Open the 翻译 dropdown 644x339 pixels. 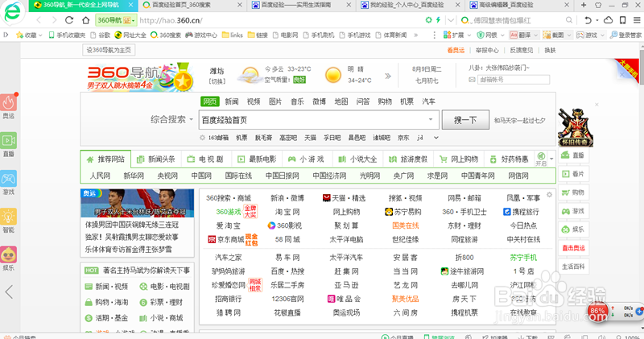tap(524, 35)
